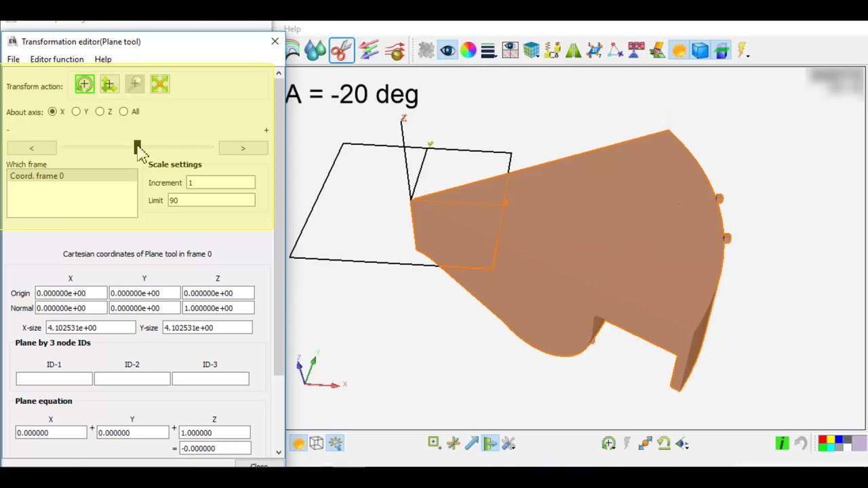Open the wrench tools dropdown icon

coord(509,443)
